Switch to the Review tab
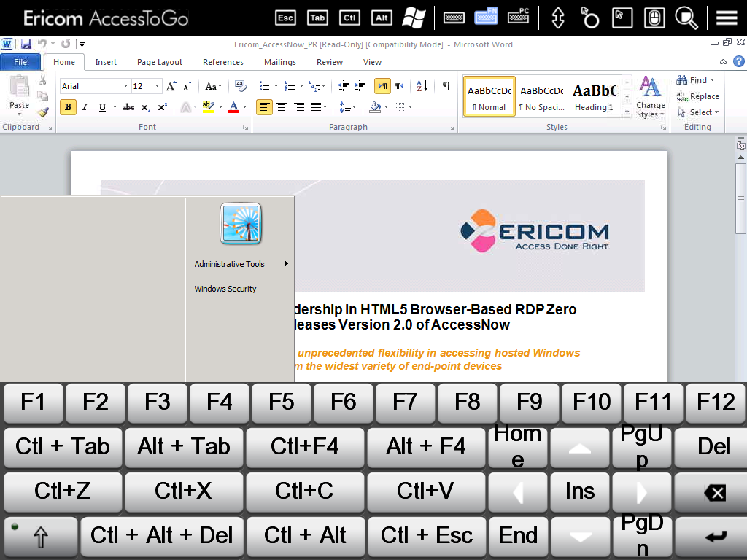This screenshot has height=560, width=747. pyautogui.click(x=330, y=62)
